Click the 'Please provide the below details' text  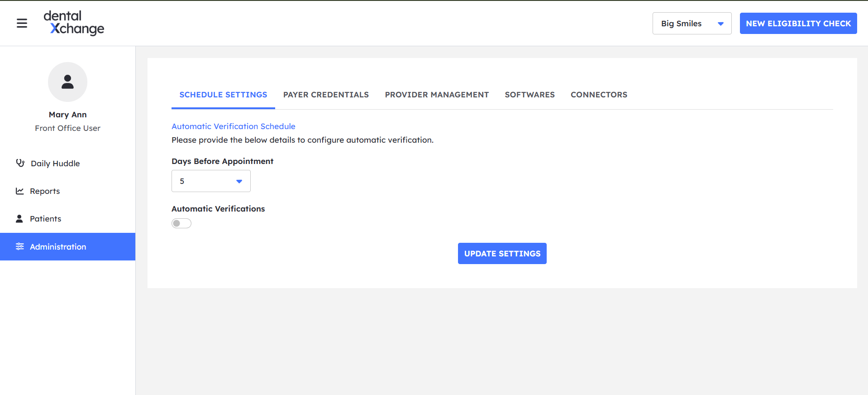pos(302,140)
